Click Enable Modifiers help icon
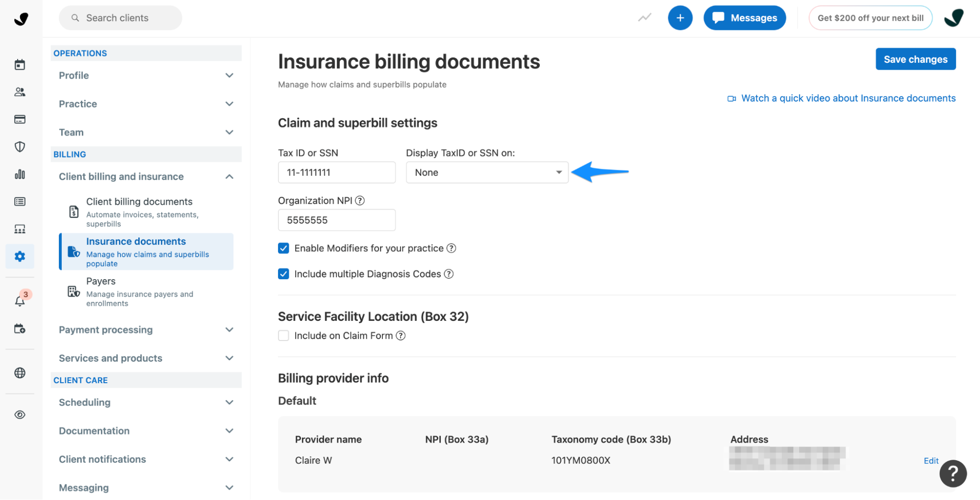 [x=452, y=248]
